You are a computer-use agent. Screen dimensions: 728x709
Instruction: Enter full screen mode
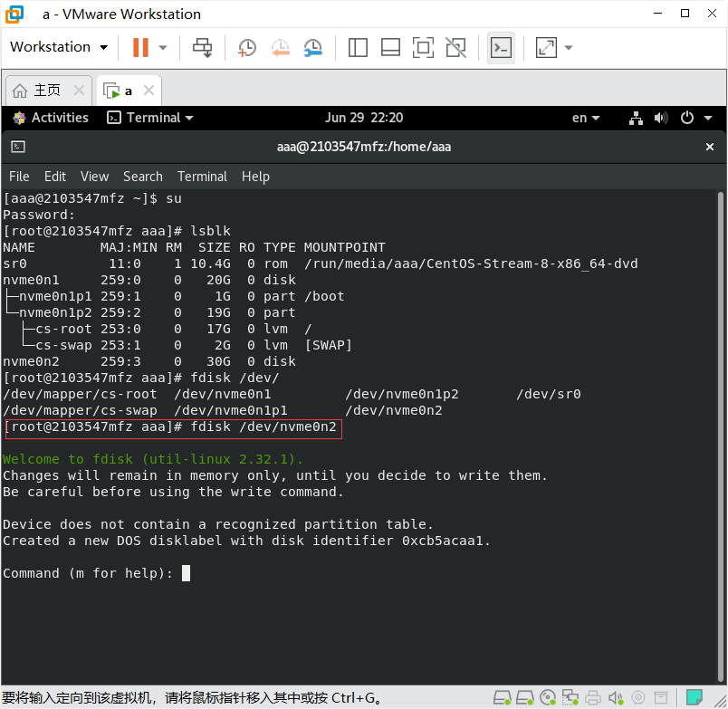[x=423, y=47]
